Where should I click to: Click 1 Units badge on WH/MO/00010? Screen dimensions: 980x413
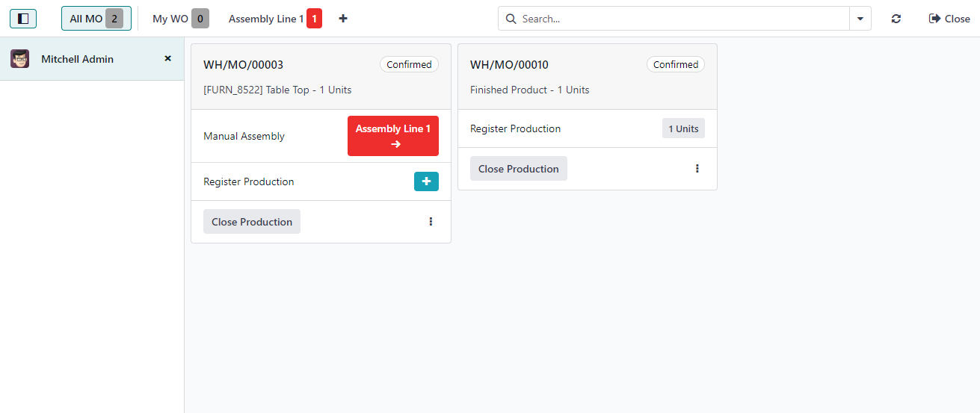point(683,128)
